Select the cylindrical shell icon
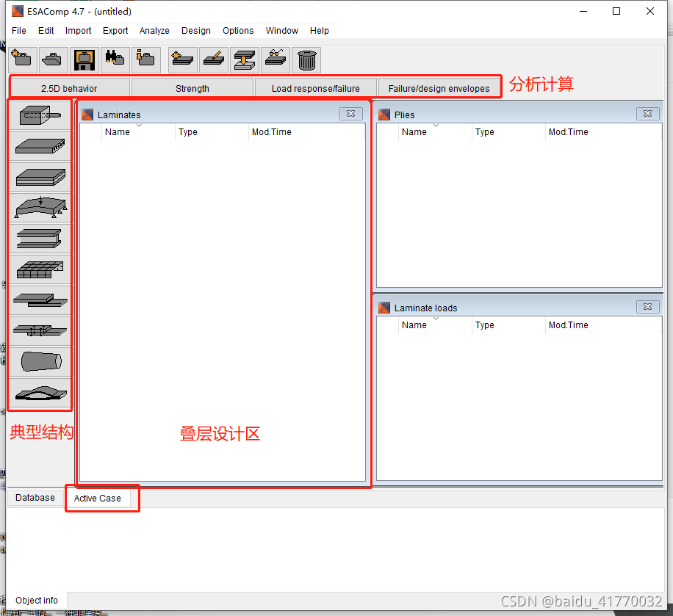Viewport: 673px width, 616px height. tap(40, 363)
